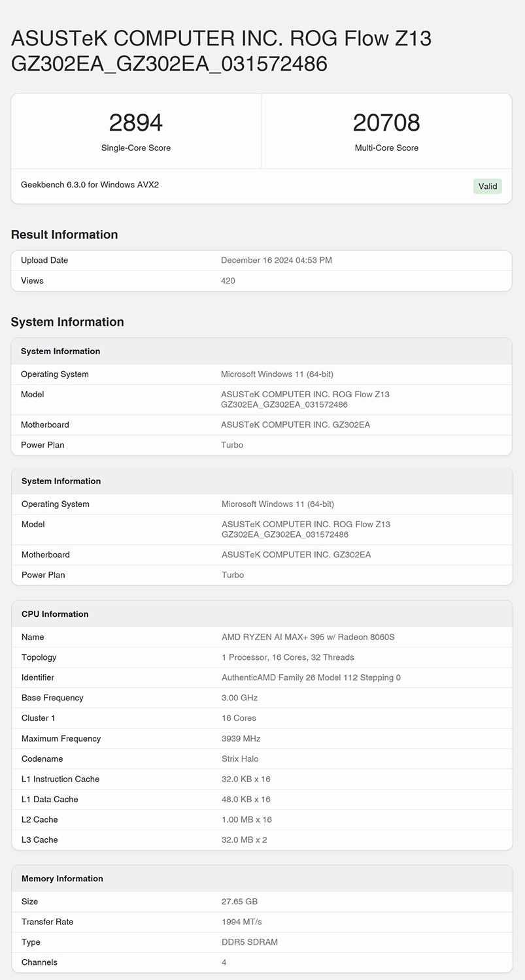Click the 32.0 KB x 16 value
This screenshot has width=525, height=980.
tap(246, 779)
